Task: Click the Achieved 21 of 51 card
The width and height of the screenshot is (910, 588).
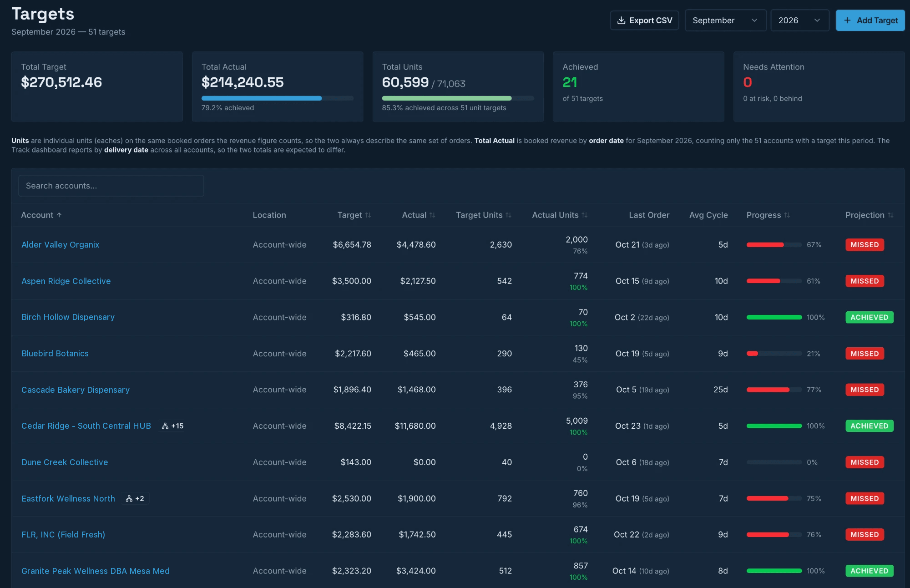Action: 638,86
